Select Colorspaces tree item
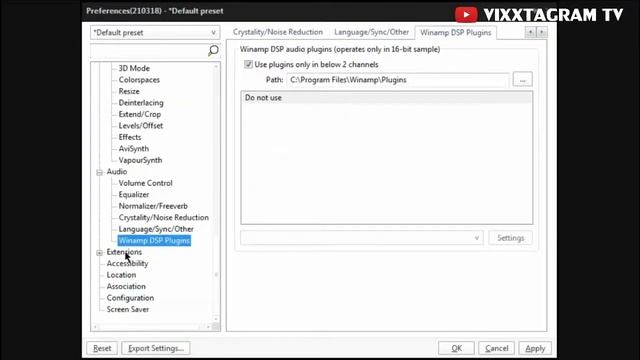640x360 pixels. 139,80
